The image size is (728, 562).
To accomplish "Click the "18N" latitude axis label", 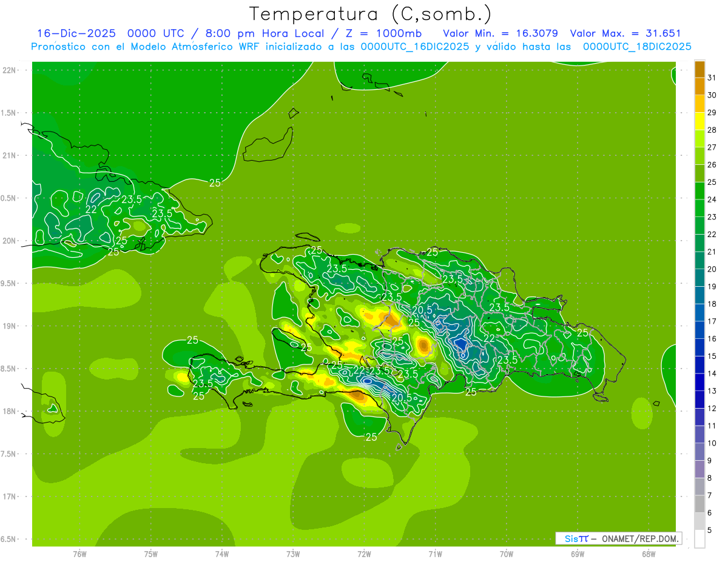I will click(9, 411).
